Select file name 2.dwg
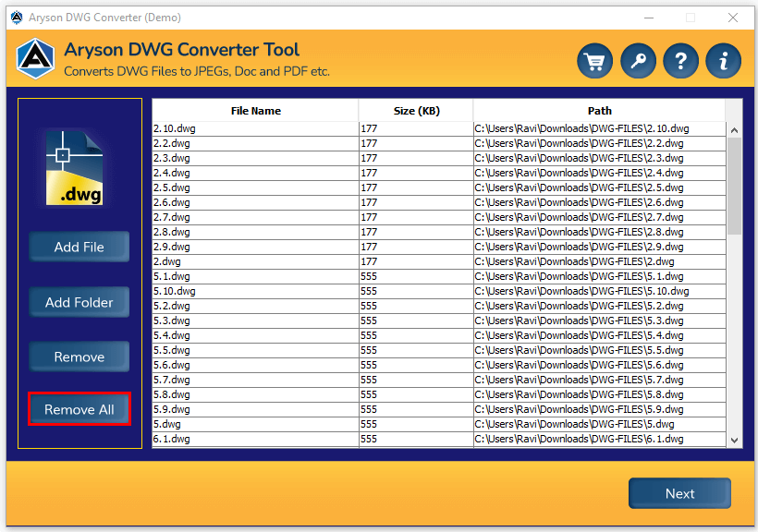 pyautogui.click(x=255, y=261)
